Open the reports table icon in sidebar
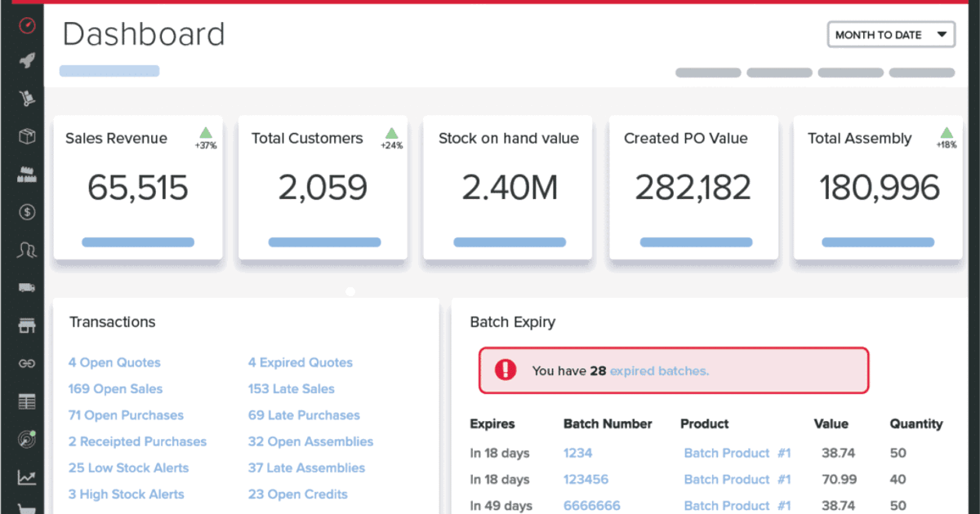The height and width of the screenshot is (514, 980). click(x=25, y=401)
